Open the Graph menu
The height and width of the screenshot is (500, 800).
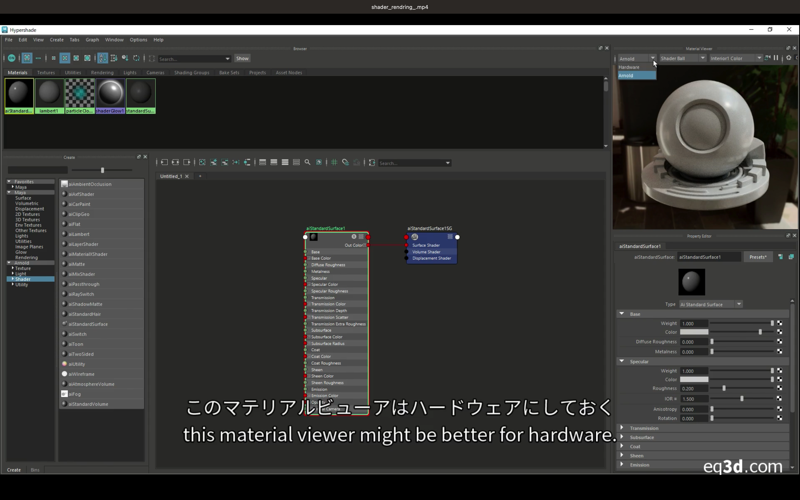(92, 40)
